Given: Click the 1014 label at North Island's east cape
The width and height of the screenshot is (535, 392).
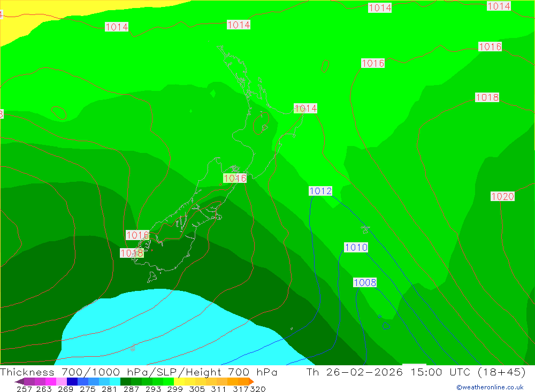Looking at the screenshot, I should click(305, 109).
